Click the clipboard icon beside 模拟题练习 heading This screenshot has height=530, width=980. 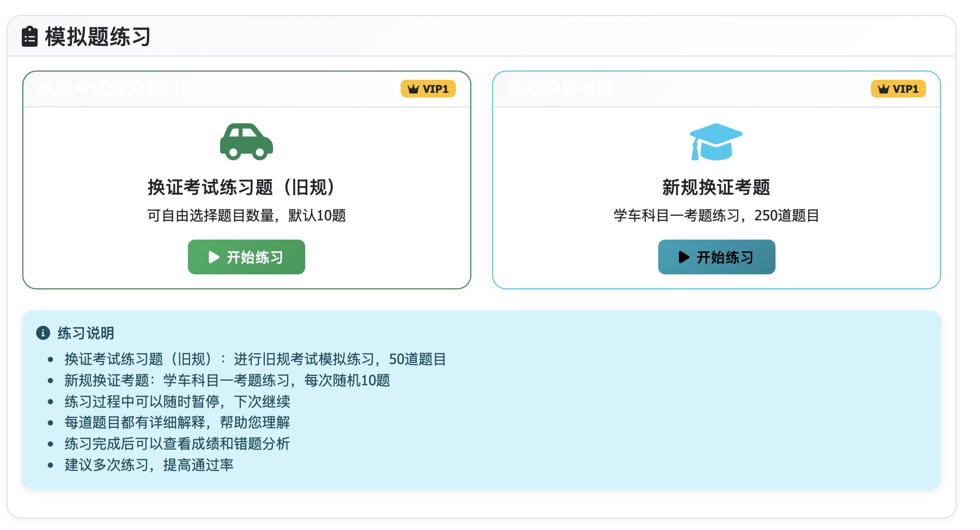pos(30,37)
